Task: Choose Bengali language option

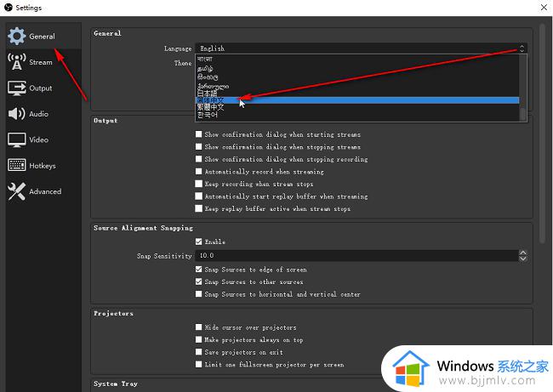Action: coord(357,59)
